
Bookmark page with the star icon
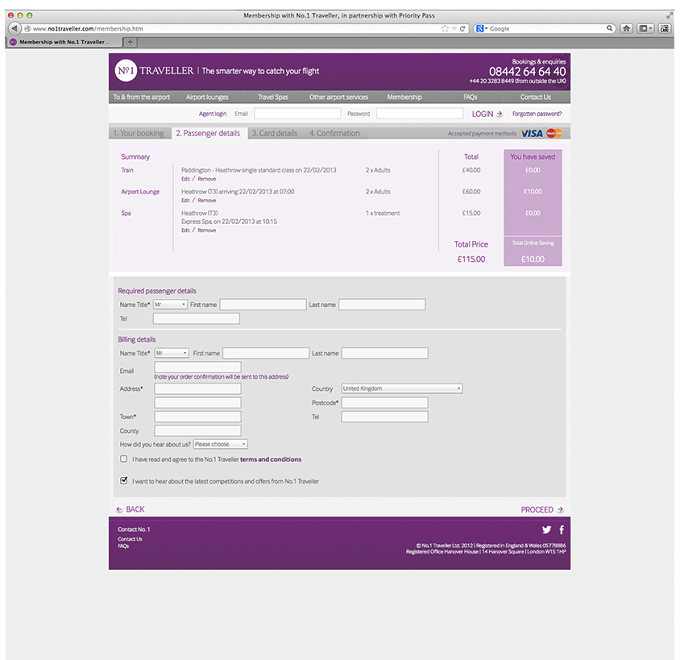(445, 29)
